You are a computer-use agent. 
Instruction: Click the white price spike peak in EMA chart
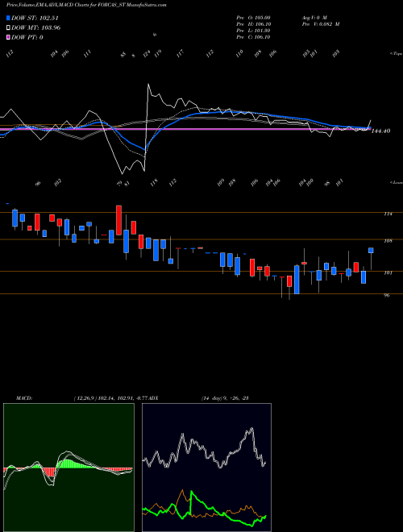click(148, 84)
